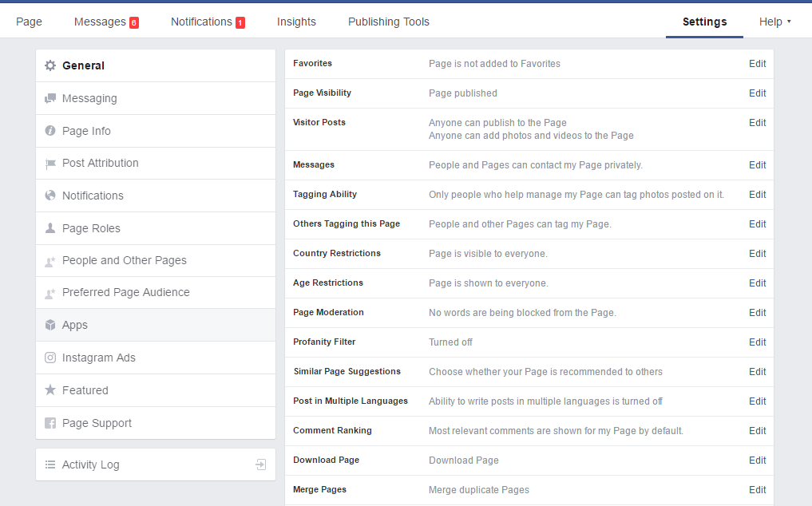Open Activity Log using its arrow icon
812x506 pixels.
(261, 464)
